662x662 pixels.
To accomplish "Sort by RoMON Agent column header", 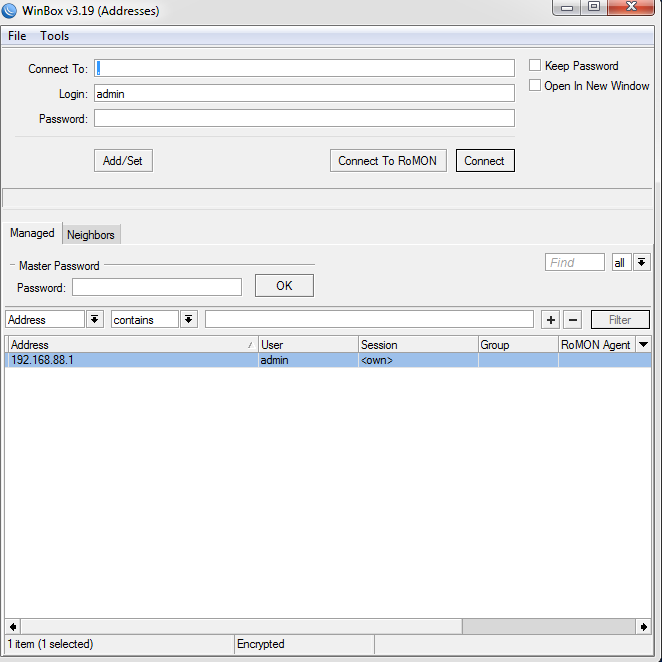I will pyautogui.click(x=597, y=345).
